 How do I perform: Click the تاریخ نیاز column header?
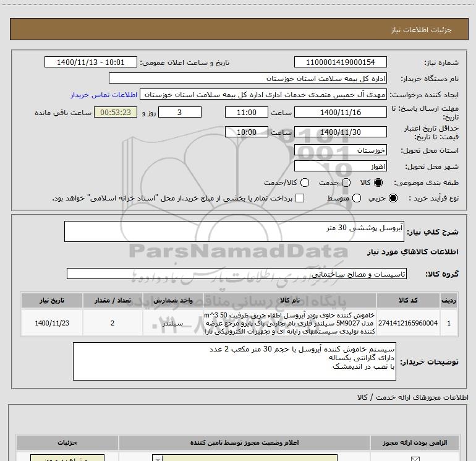[x=52, y=300]
